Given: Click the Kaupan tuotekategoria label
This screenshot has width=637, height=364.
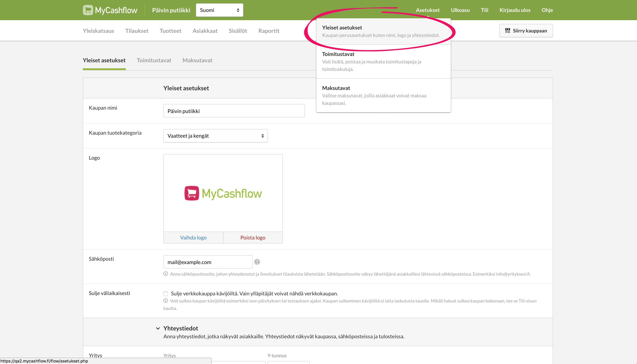Looking at the screenshot, I should tap(115, 133).
